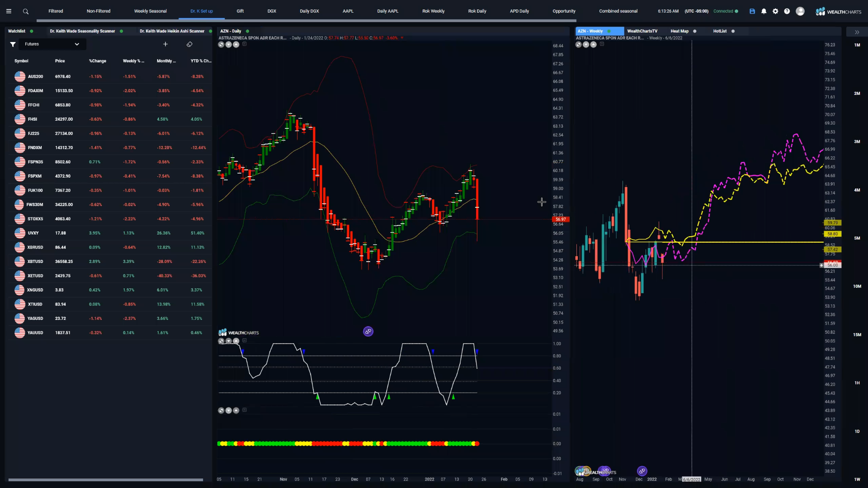Click the link-chart icon on the daily chart
Screen dimensions: 868x488
coord(368,332)
